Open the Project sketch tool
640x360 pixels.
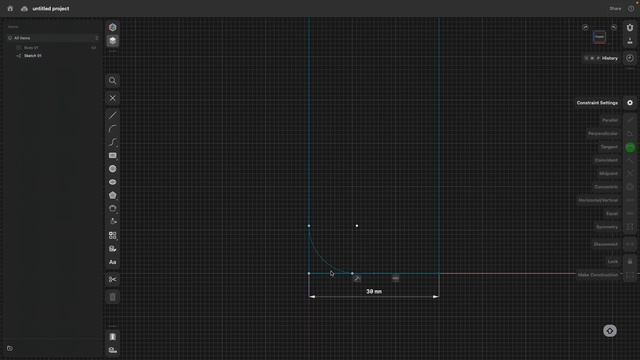[x=113, y=249]
